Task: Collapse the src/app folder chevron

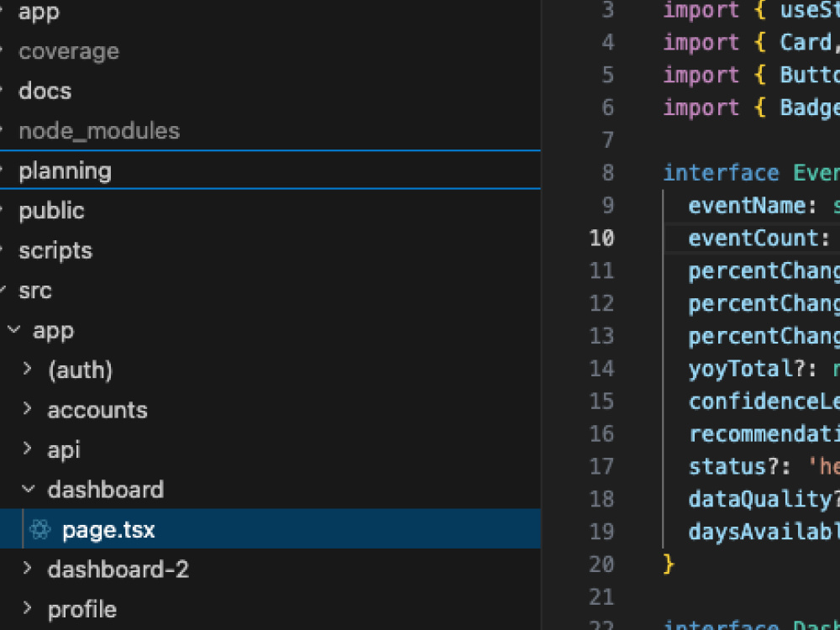Action: coord(14,330)
